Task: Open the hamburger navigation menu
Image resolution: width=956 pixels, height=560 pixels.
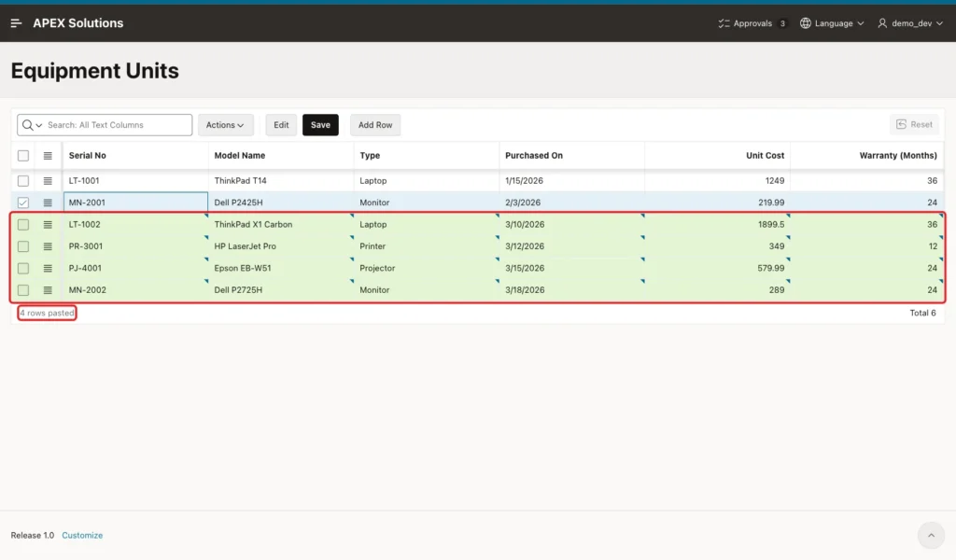Action: click(x=17, y=23)
